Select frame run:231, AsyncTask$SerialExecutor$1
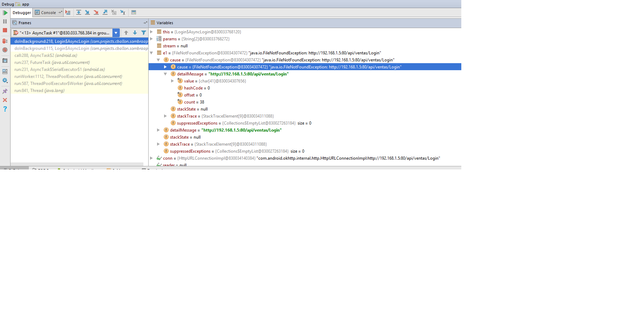The width and height of the screenshot is (644, 326). click(x=79, y=69)
